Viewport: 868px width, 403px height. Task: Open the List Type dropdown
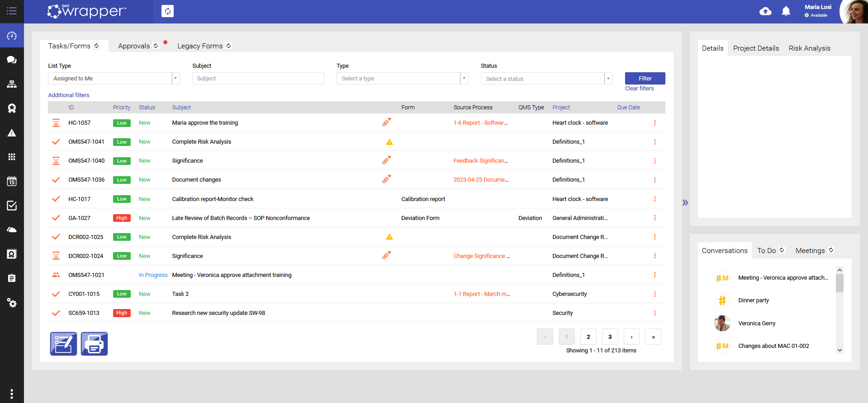tap(114, 79)
